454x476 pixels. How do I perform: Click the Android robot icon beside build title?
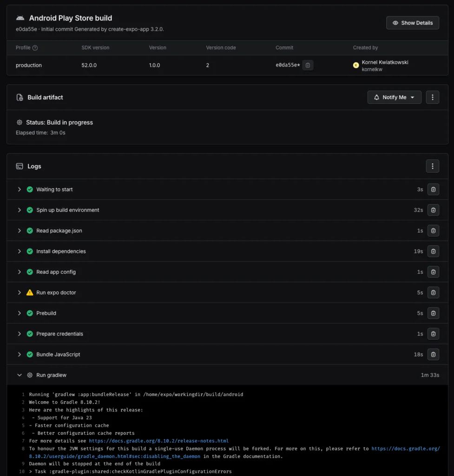pos(20,18)
